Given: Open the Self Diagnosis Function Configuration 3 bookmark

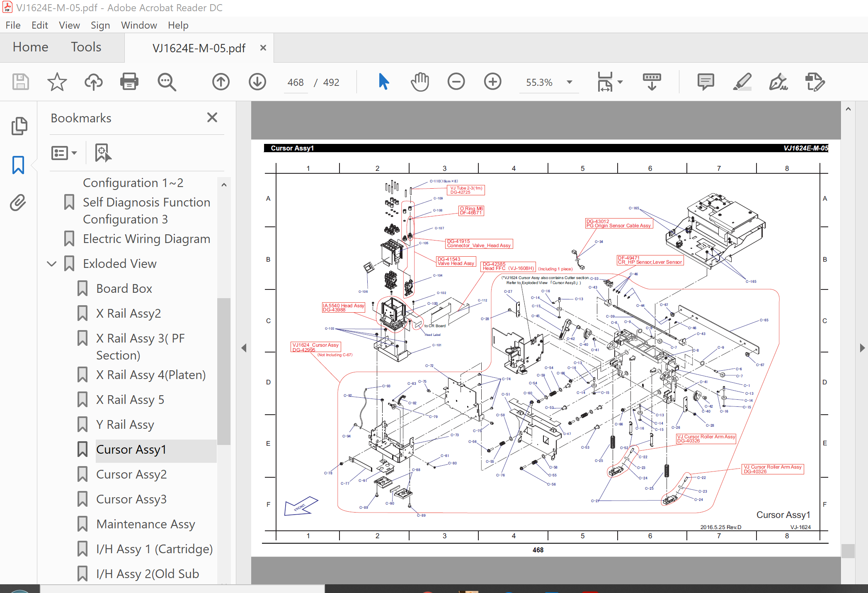Looking at the screenshot, I should click(146, 211).
